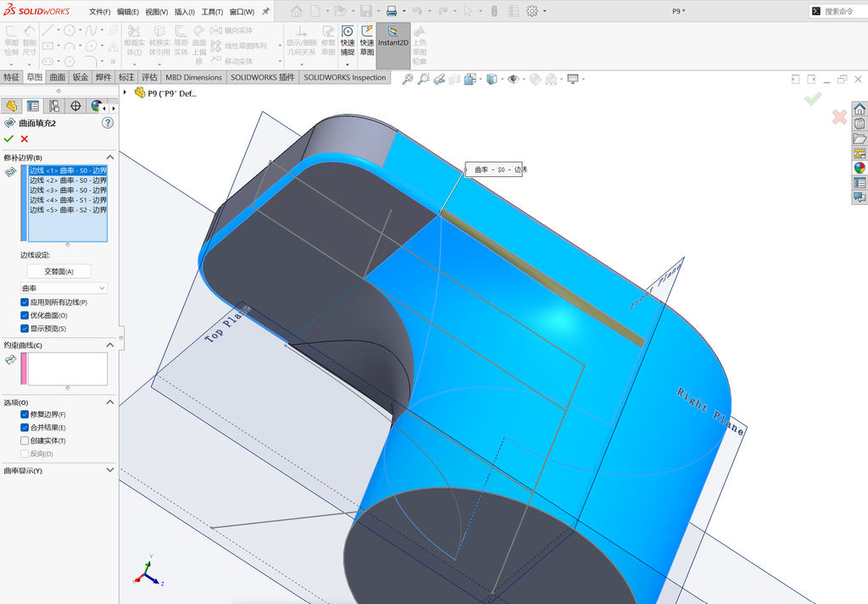The image size is (868, 604).
Task: Open Custom Properties list icon in task pane
Action: (860, 182)
